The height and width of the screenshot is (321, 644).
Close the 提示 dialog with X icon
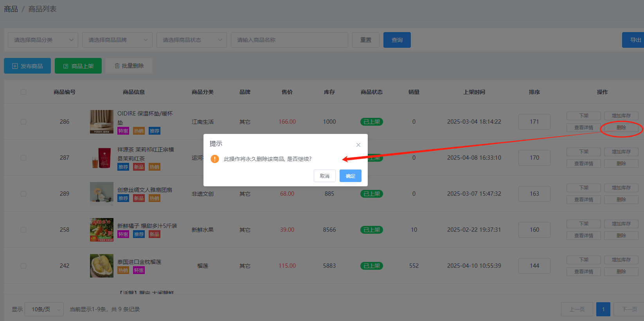(x=358, y=145)
